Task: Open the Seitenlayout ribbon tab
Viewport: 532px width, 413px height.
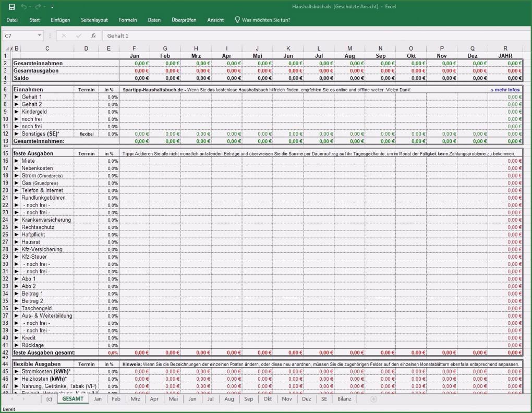Action: [94, 20]
